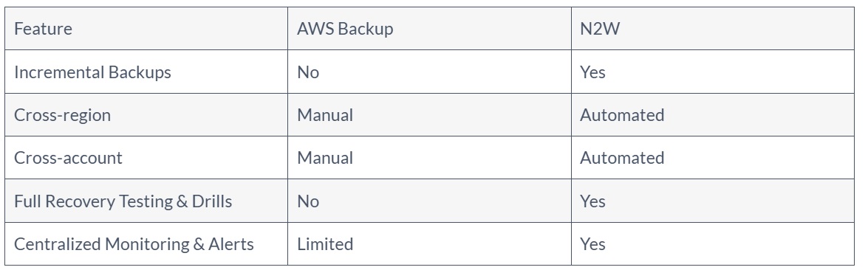This screenshot has width=868, height=270.
Task: Select 'No' in Full Recovery Testing row
Action: pos(308,201)
